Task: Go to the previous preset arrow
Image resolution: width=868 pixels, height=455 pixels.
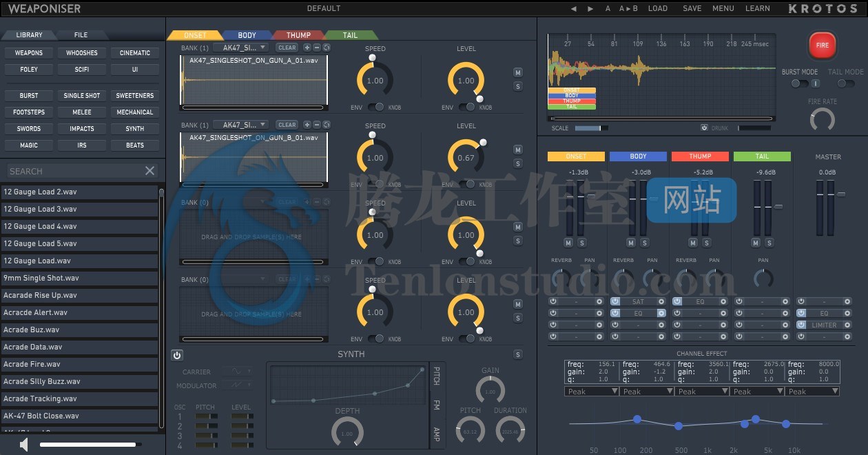Action: (x=573, y=9)
